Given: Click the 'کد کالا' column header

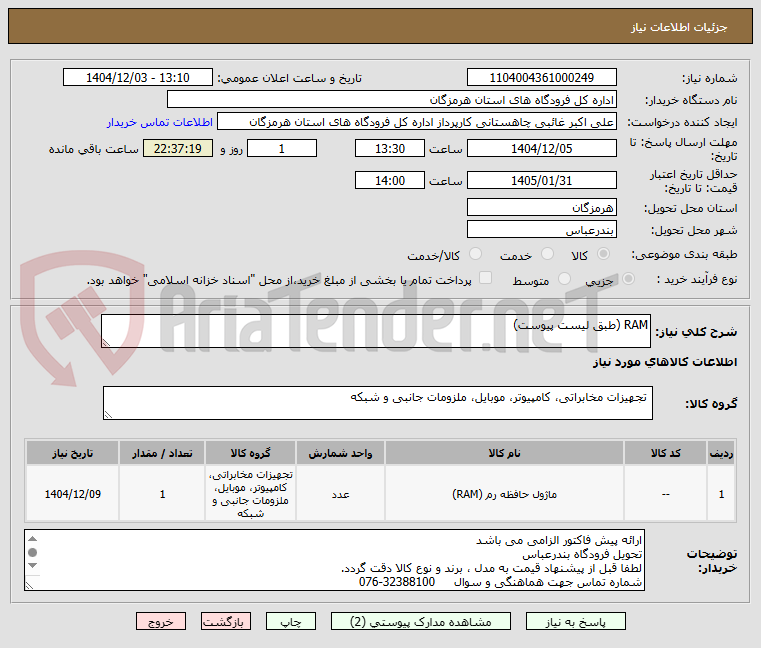Looking at the screenshot, I should [665, 453].
